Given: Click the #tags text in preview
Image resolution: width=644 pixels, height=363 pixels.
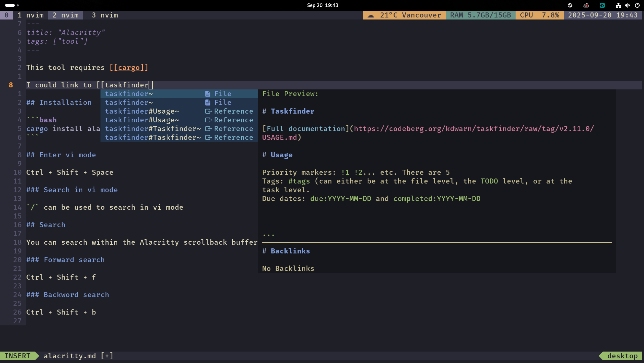Looking at the screenshot, I should [x=299, y=181].
